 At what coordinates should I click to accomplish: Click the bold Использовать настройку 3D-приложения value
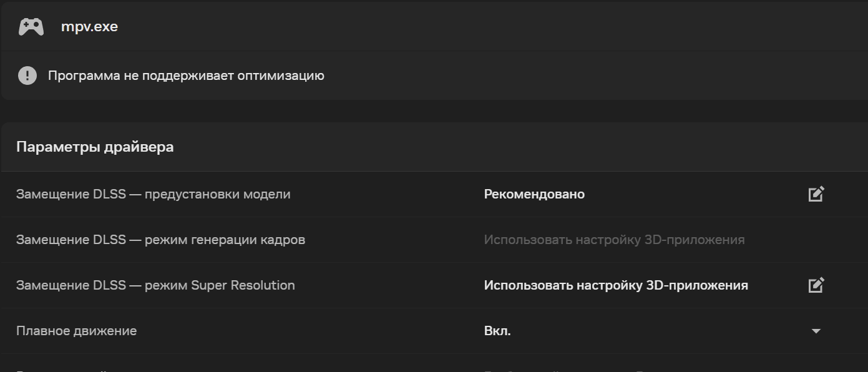tap(616, 285)
